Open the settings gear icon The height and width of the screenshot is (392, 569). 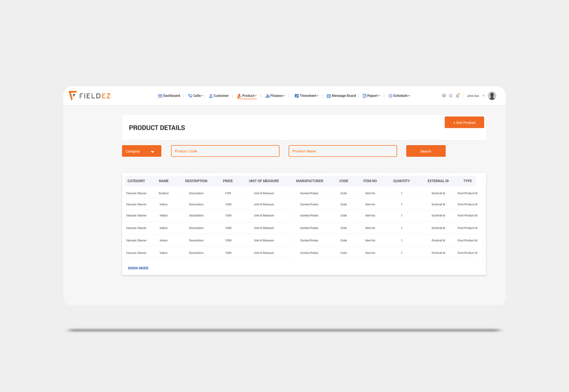tap(451, 96)
